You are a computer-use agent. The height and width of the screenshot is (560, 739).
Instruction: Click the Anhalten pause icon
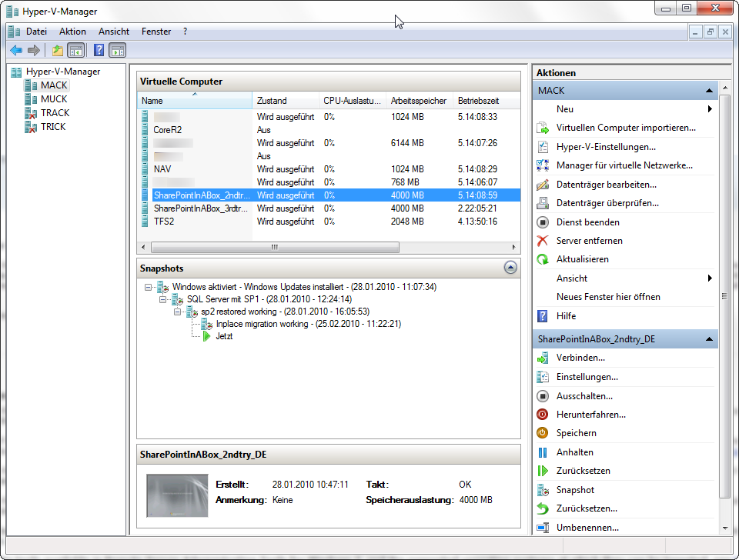point(543,452)
